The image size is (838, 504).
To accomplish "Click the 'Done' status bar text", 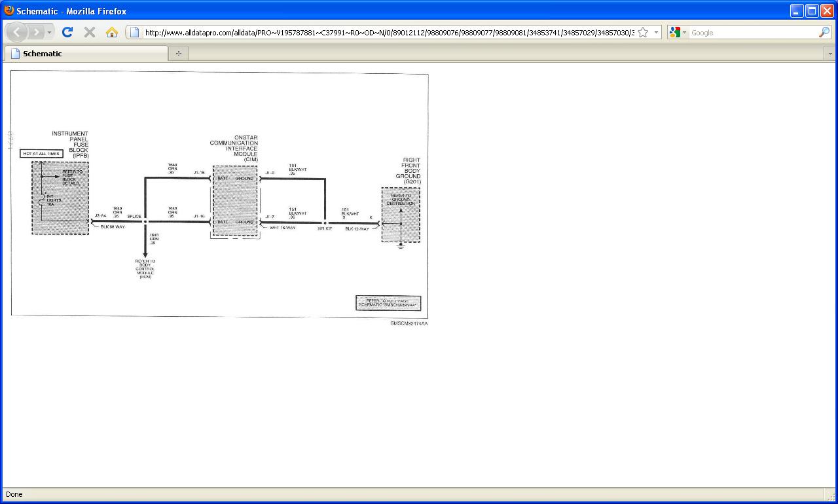I will [14, 494].
